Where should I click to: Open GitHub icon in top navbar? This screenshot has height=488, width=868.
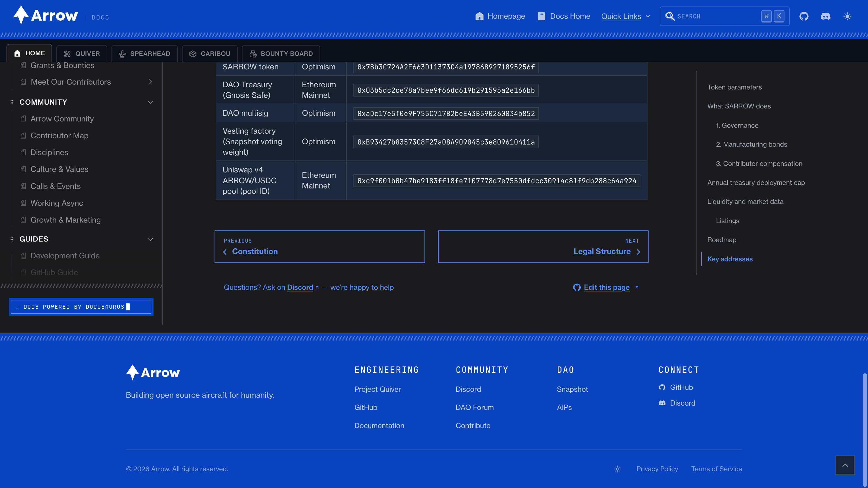coord(804,16)
